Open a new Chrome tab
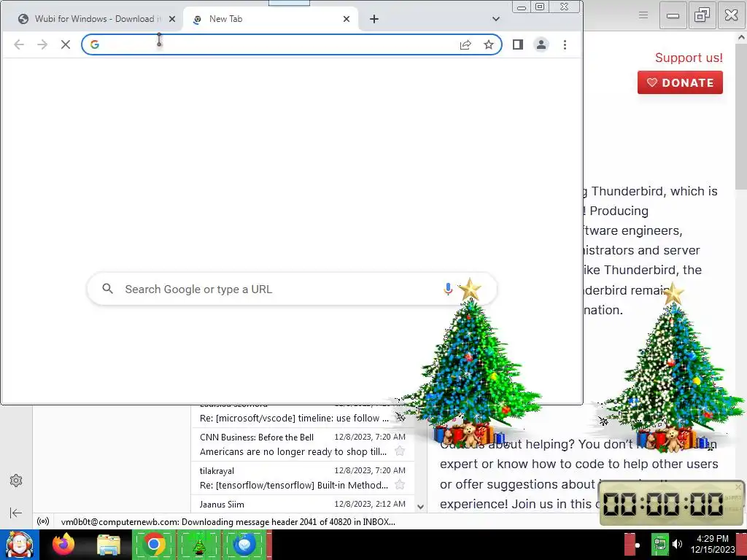Image resolution: width=747 pixels, height=560 pixels. tap(374, 19)
